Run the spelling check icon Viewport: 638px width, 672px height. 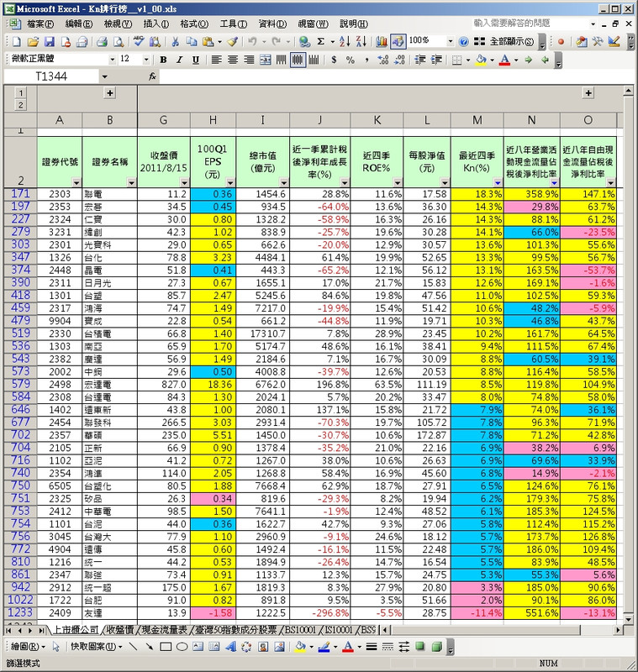pos(139,41)
